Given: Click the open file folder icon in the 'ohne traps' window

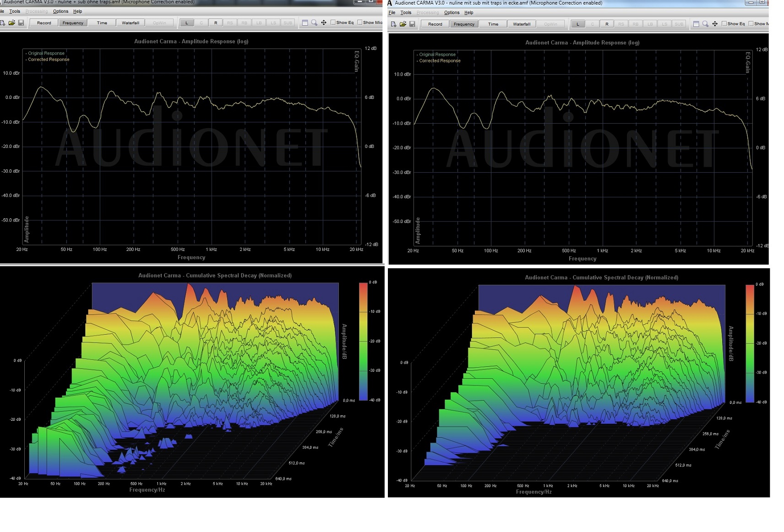Looking at the screenshot, I should [12, 22].
